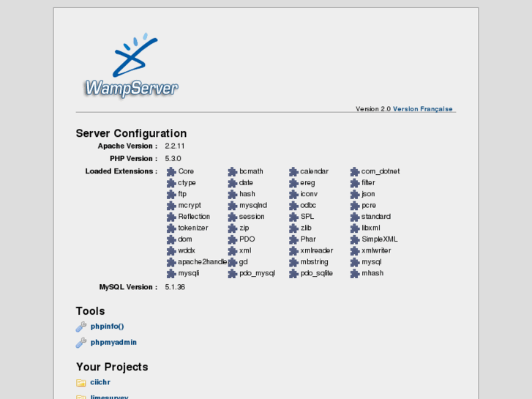The width and height of the screenshot is (532, 399).
Task: Click the puzzle icon beside iconv
Action: [293, 194]
